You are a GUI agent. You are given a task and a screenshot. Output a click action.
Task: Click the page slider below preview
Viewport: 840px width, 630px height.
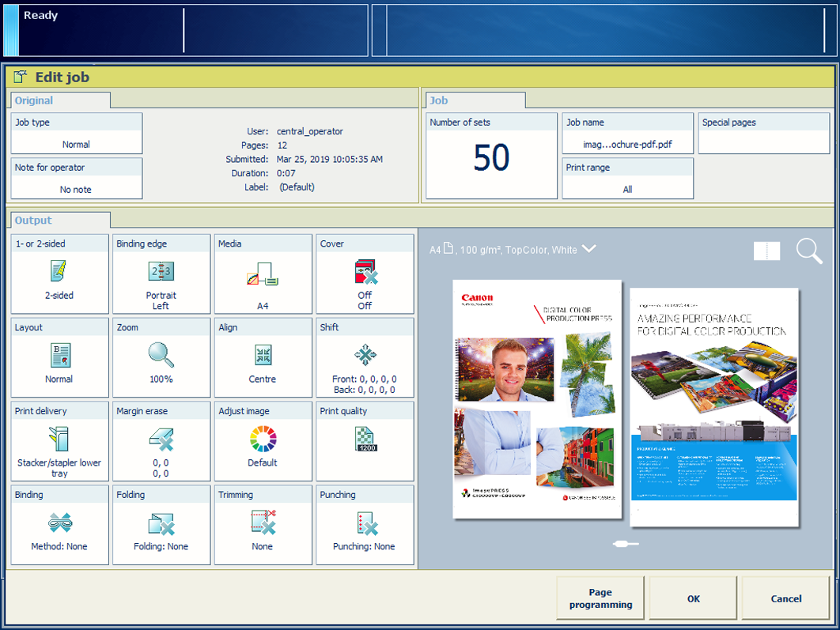pyautogui.click(x=626, y=544)
